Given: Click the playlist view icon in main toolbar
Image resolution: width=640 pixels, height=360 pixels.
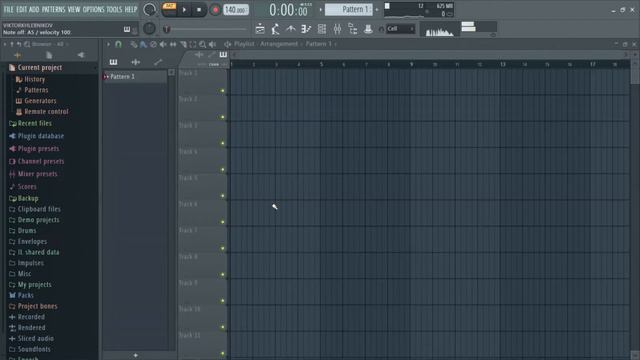Looking at the screenshot, I should (260, 29).
